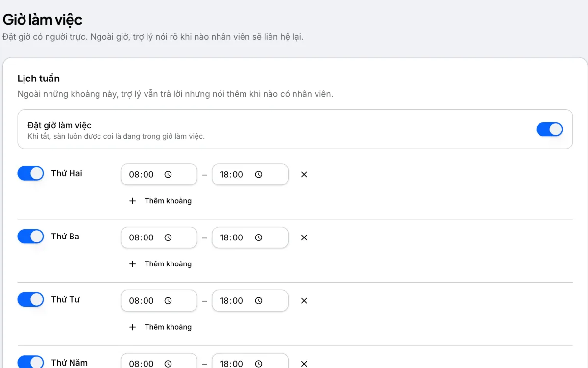This screenshot has height=368, width=588.
Task: Add a time range with Thứ Tư's Thêm khoảng
Action: point(160,327)
